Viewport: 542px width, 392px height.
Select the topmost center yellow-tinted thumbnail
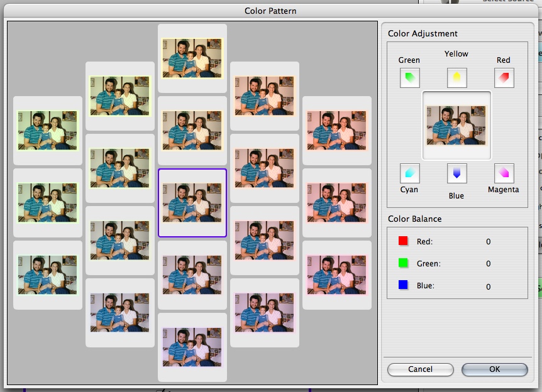coord(192,58)
